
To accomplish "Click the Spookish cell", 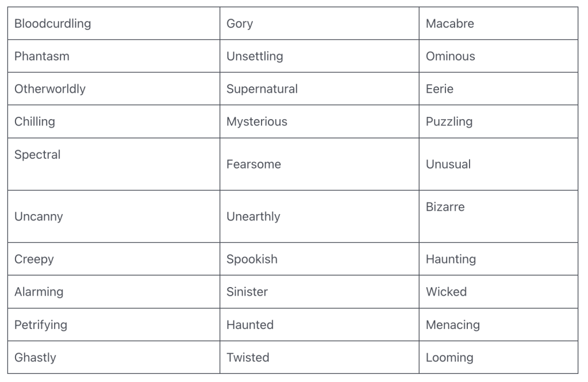I will pyautogui.click(x=252, y=259).
